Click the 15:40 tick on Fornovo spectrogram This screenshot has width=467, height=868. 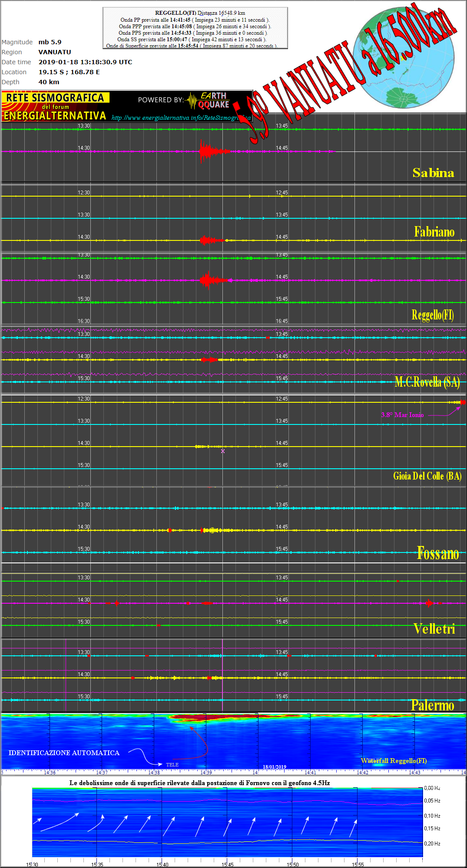[x=162, y=865]
